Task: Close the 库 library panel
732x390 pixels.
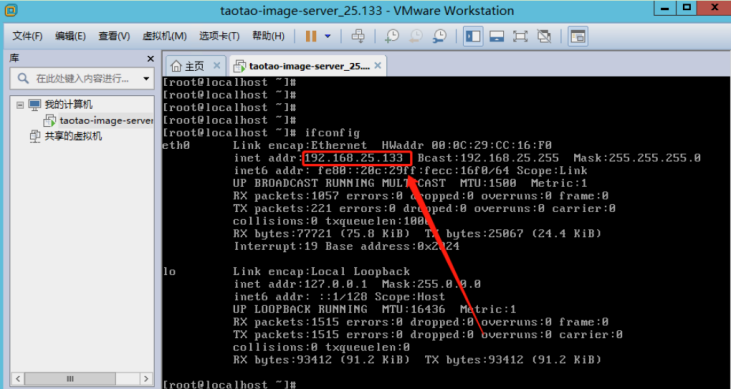Action: click(x=150, y=59)
